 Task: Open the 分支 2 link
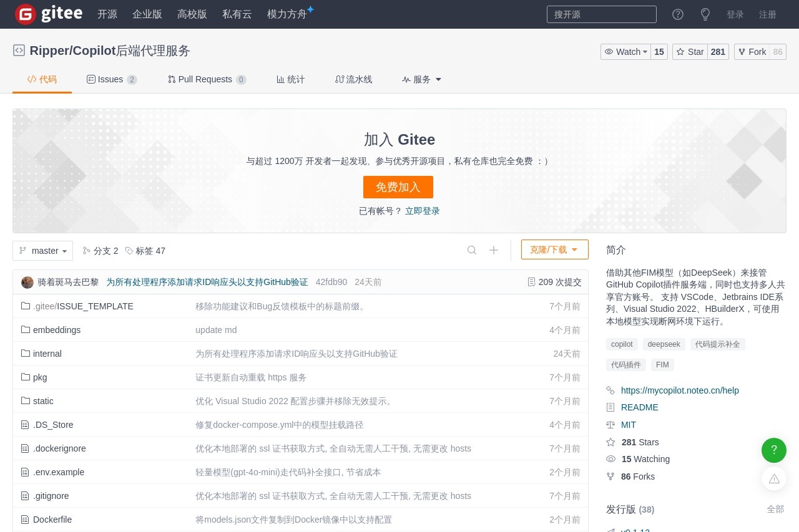(100, 251)
